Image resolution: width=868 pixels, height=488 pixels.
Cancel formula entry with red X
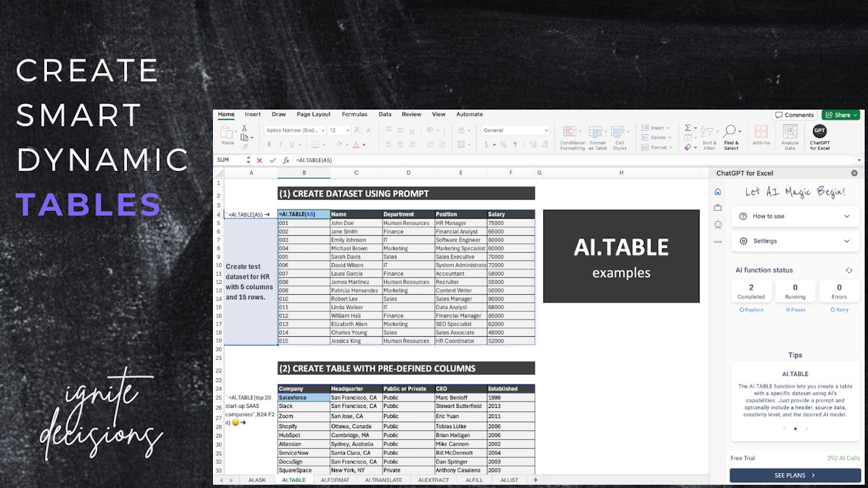point(259,160)
